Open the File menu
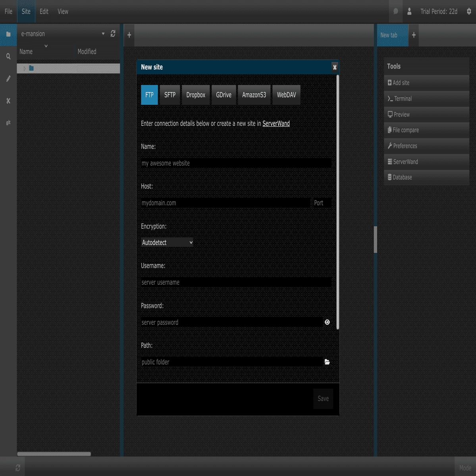The height and width of the screenshot is (476, 476). (x=8, y=12)
